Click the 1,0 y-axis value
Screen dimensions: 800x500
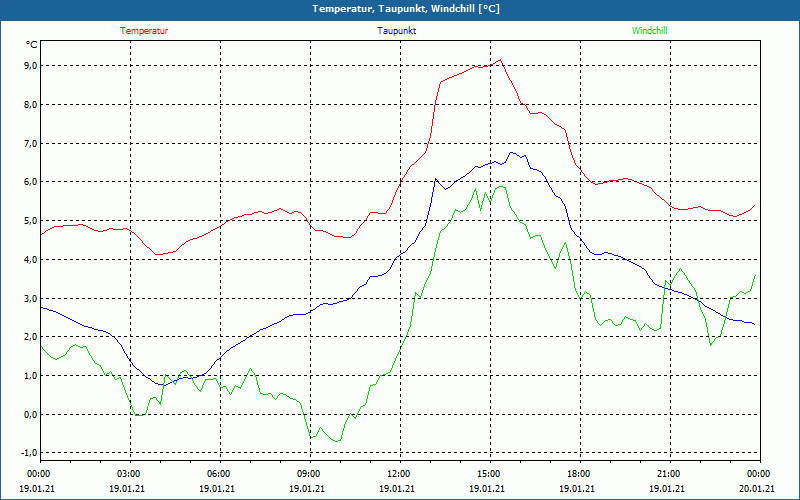click(31, 376)
